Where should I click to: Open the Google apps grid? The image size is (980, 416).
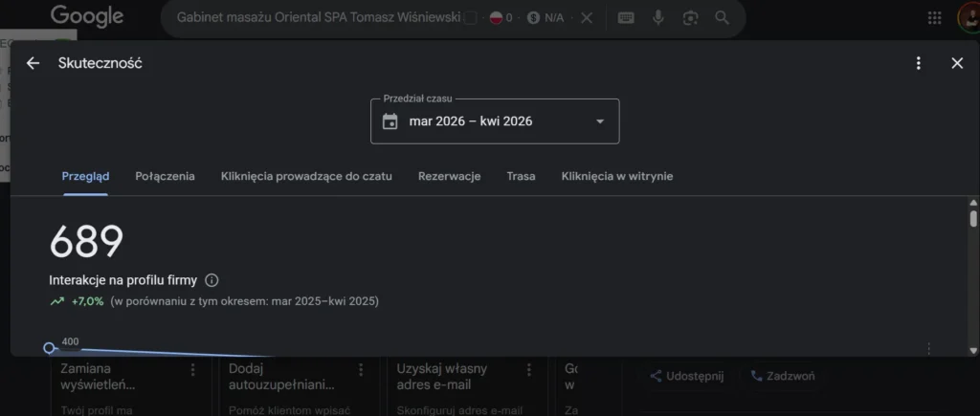(934, 18)
